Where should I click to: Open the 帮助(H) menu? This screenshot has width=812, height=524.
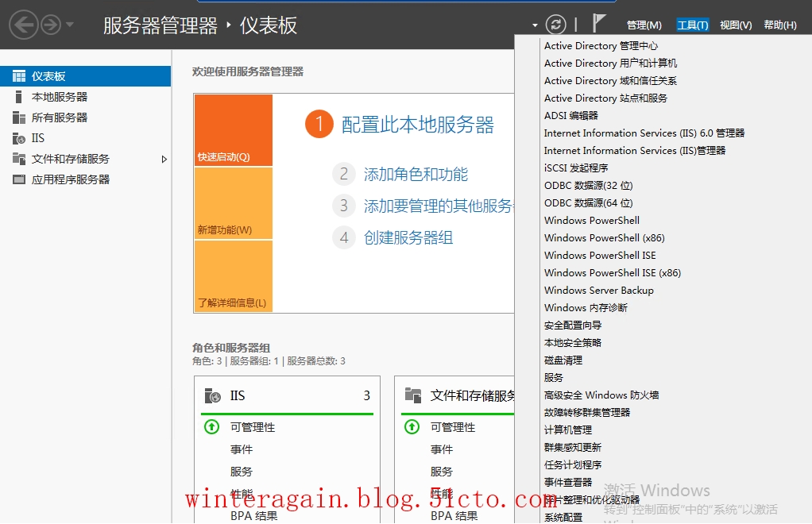tap(780, 25)
